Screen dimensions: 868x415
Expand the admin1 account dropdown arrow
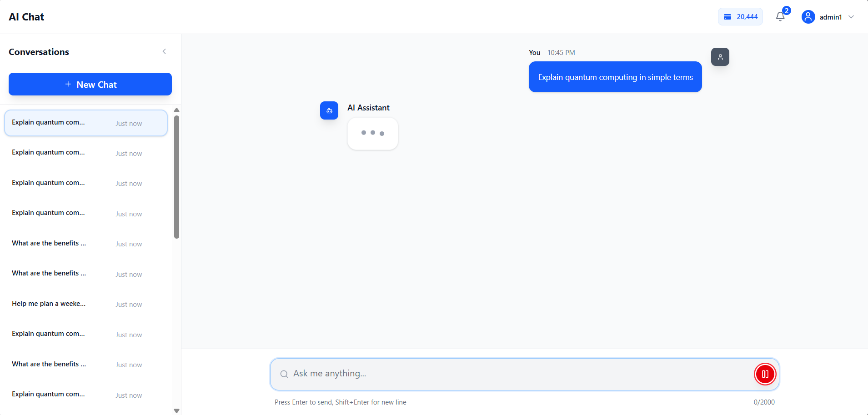(x=851, y=17)
